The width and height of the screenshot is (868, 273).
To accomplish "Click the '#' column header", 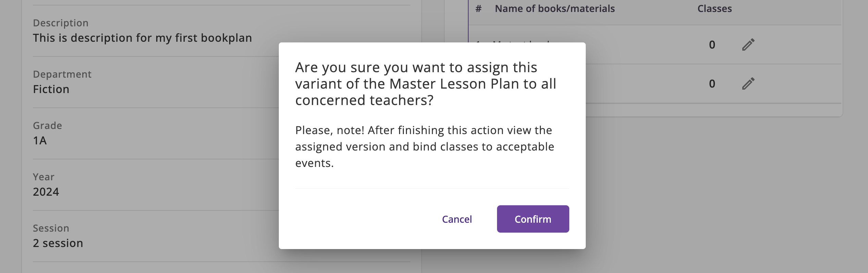I will (479, 9).
